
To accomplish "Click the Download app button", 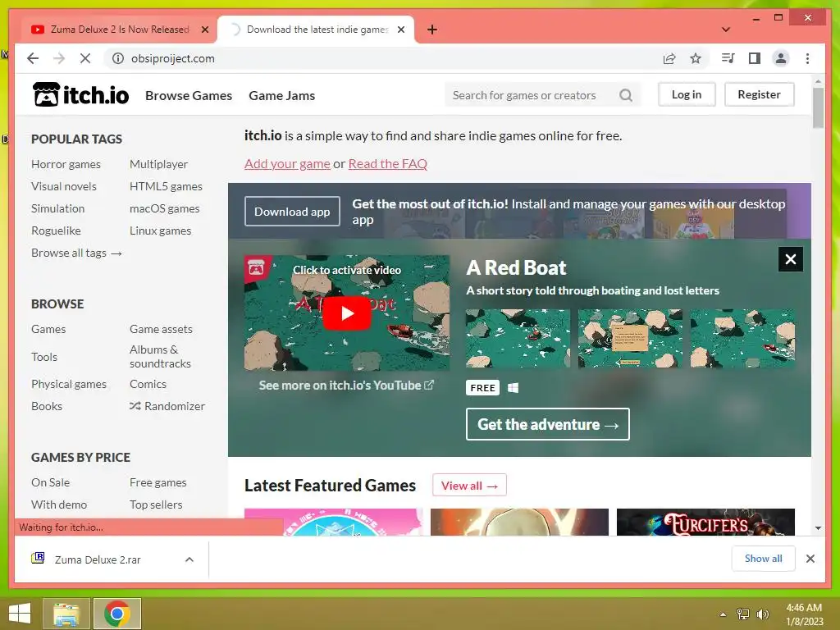I will tap(292, 211).
